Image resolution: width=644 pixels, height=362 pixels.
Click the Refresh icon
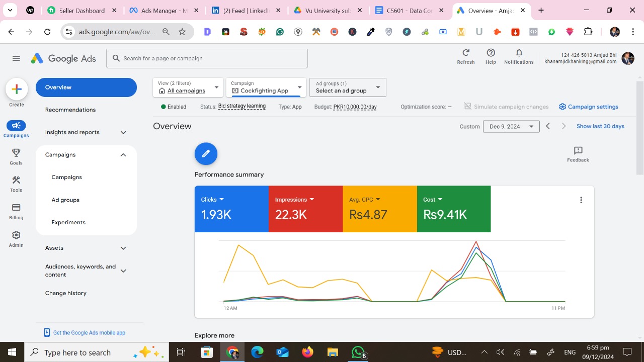[x=465, y=53]
